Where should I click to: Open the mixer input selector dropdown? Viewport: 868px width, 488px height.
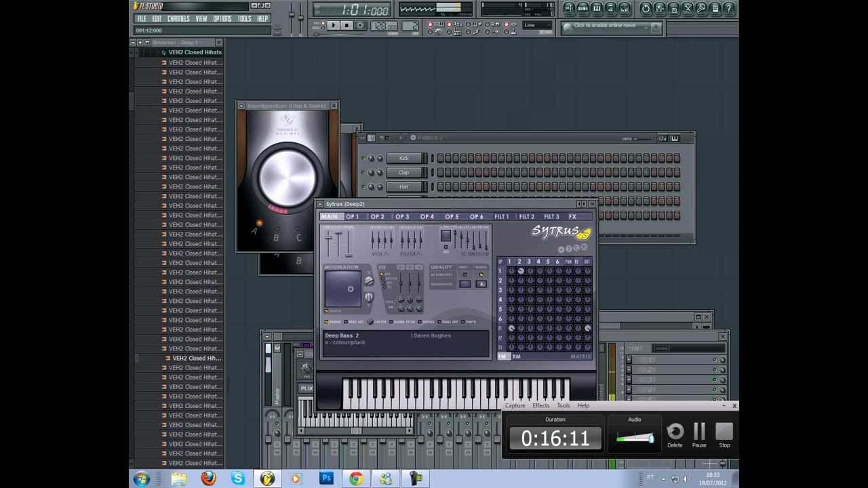point(688,348)
